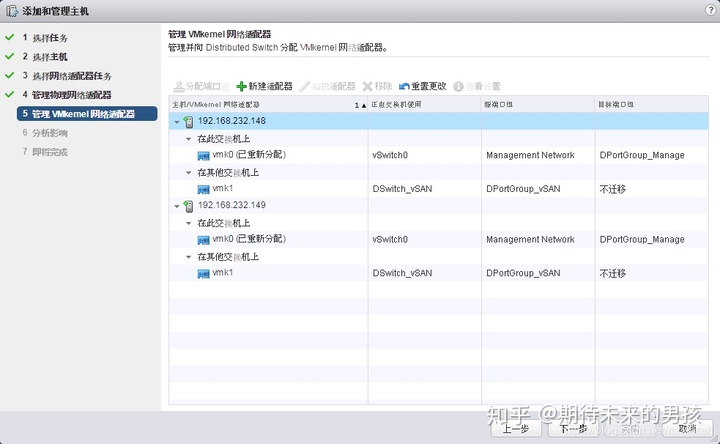Collapse the 192.168.232.148 host node

click(177, 122)
